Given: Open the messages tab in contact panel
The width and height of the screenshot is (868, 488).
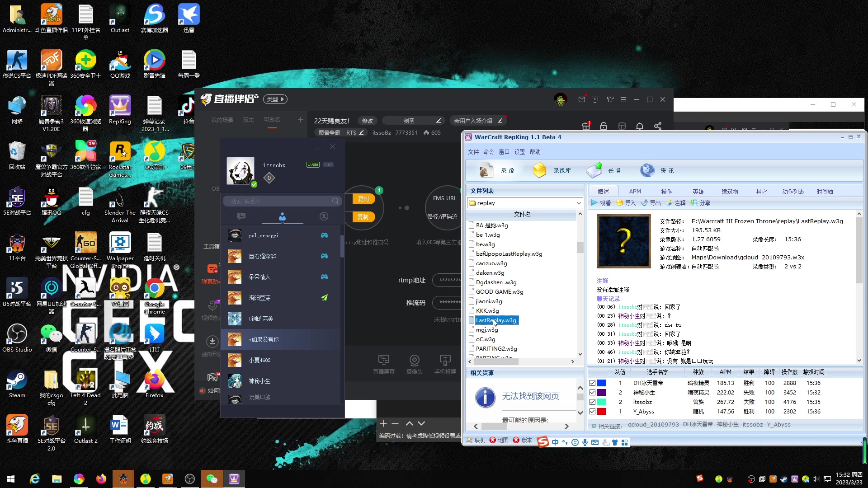Looking at the screenshot, I should click(241, 216).
